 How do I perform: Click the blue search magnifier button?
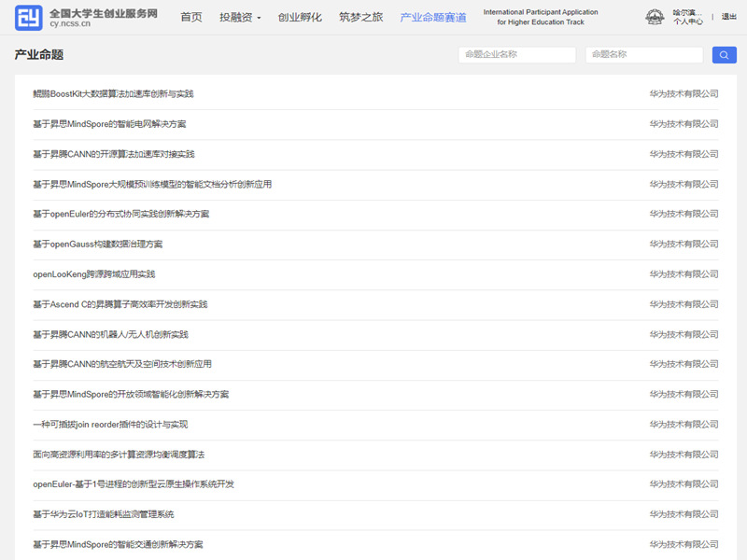[724, 55]
